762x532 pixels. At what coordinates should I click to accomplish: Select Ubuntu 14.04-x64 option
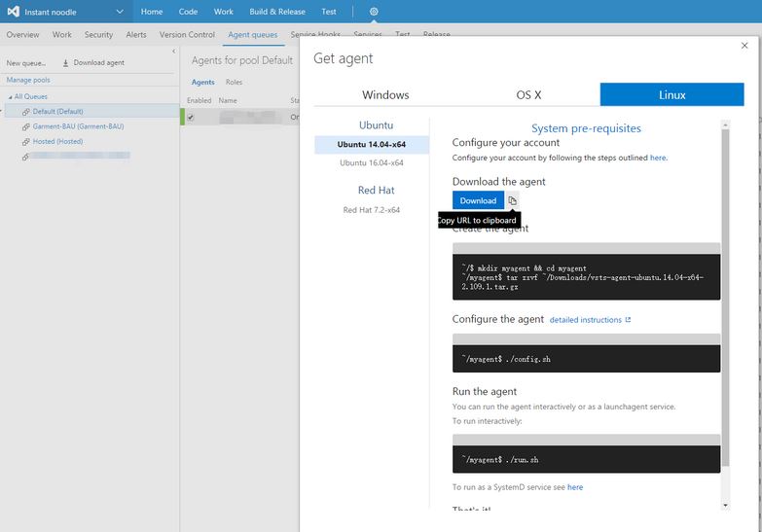tap(372, 144)
